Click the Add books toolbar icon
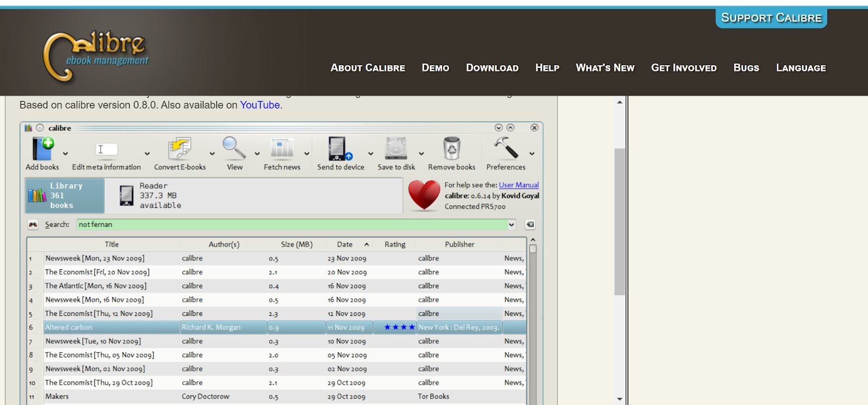This screenshot has width=868, height=405. 43,149
